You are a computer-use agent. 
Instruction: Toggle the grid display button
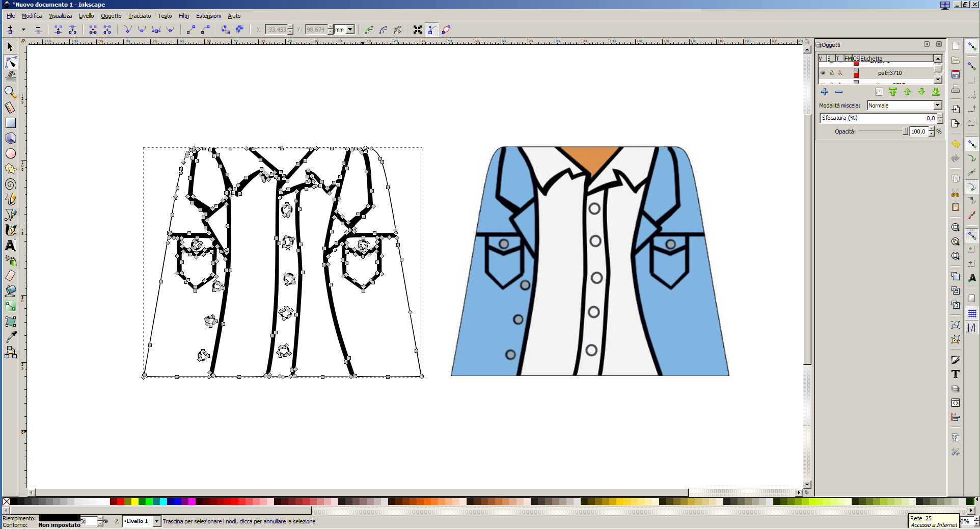[972, 313]
